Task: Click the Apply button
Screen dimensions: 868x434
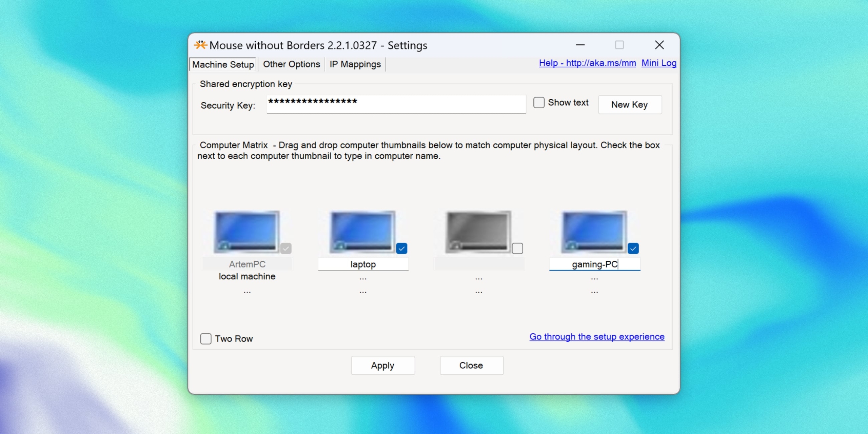Action: click(x=383, y=366)
